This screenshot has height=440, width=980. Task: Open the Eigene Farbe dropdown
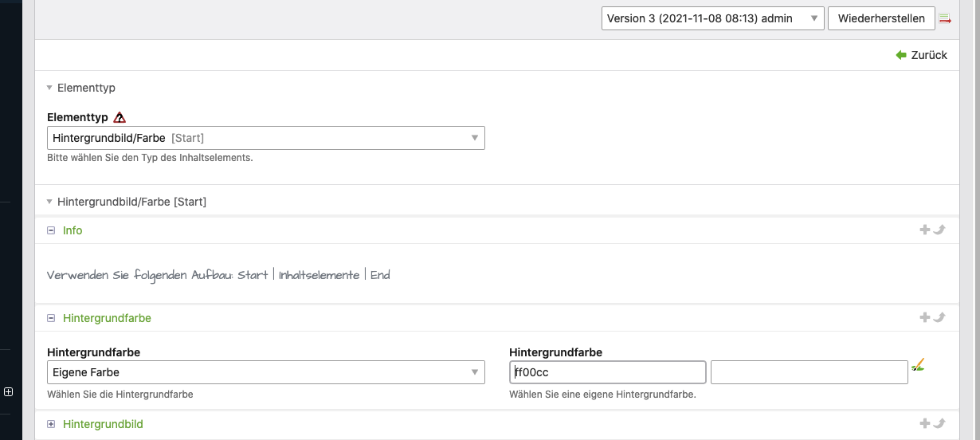[266, 372]
